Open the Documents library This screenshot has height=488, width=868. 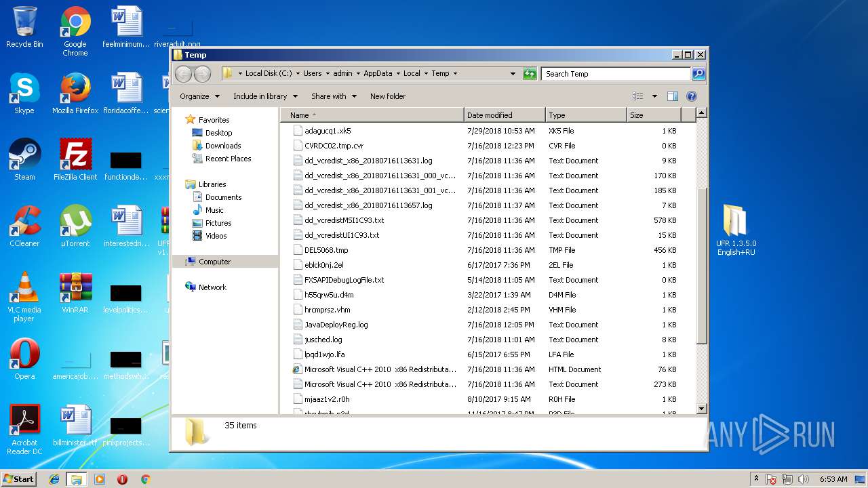pos(223,197)
